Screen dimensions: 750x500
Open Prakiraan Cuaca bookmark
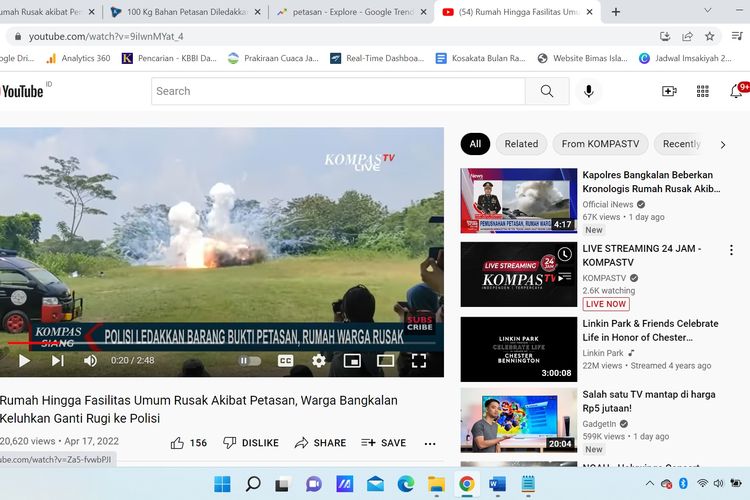tap(274, 58)
